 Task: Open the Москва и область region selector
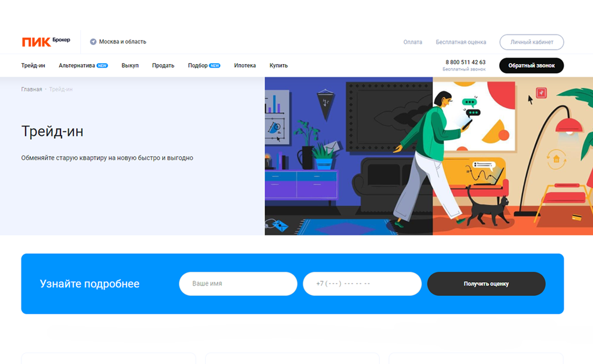pyautogui.click(x=118, y=42)
